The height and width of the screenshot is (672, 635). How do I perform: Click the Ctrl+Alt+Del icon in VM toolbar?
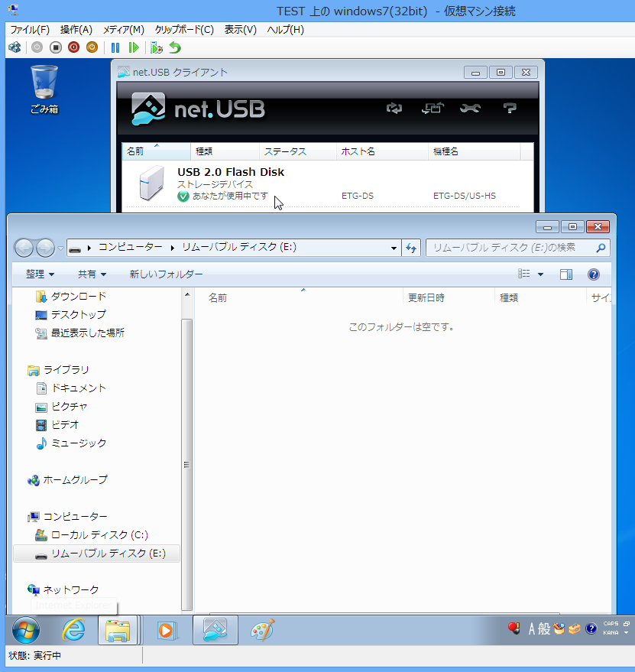click(15, 47)
